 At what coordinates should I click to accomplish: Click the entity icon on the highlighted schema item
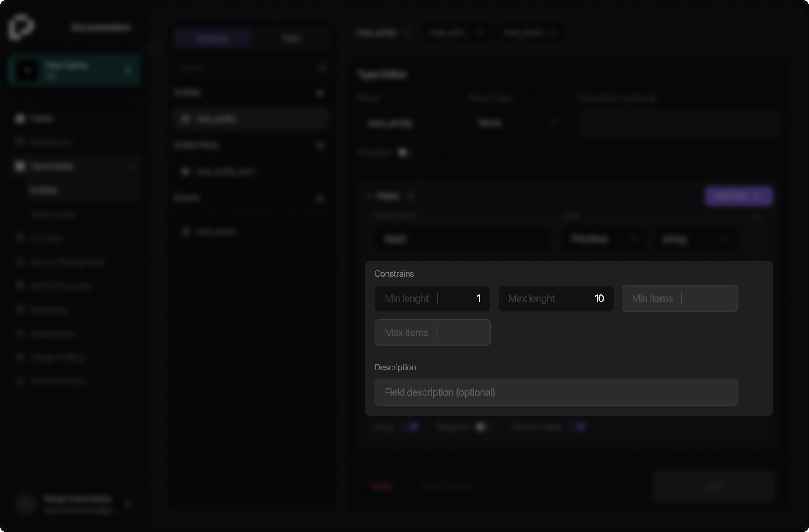186,118
